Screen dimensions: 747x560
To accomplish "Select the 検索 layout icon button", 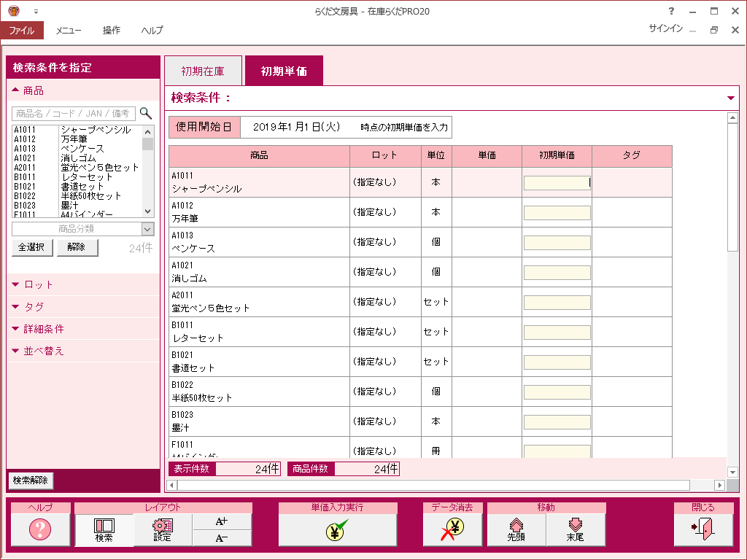I will (x=104, y=529).
